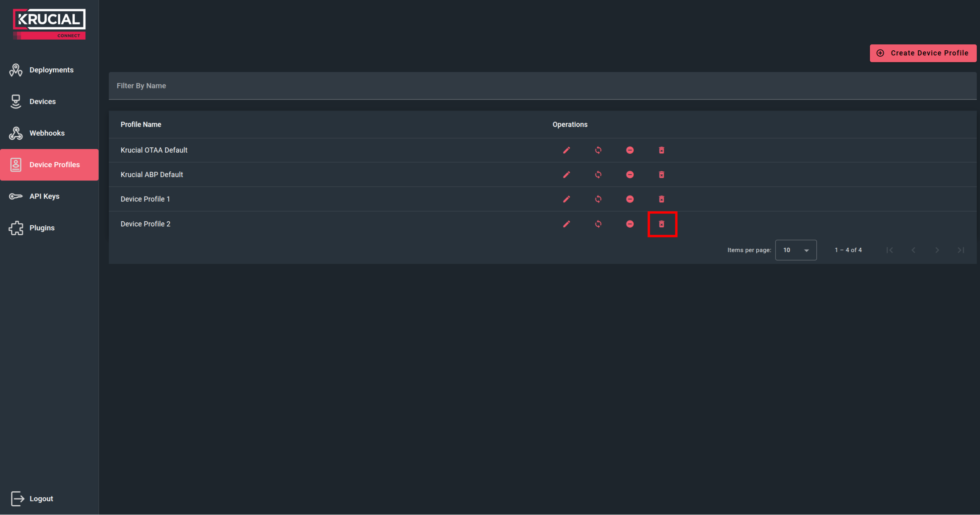Image resolution: width=980 pixels, height=515 pixels.
Task: Delete the Krucial OTAA Default profile
Action: click(662, 150)
